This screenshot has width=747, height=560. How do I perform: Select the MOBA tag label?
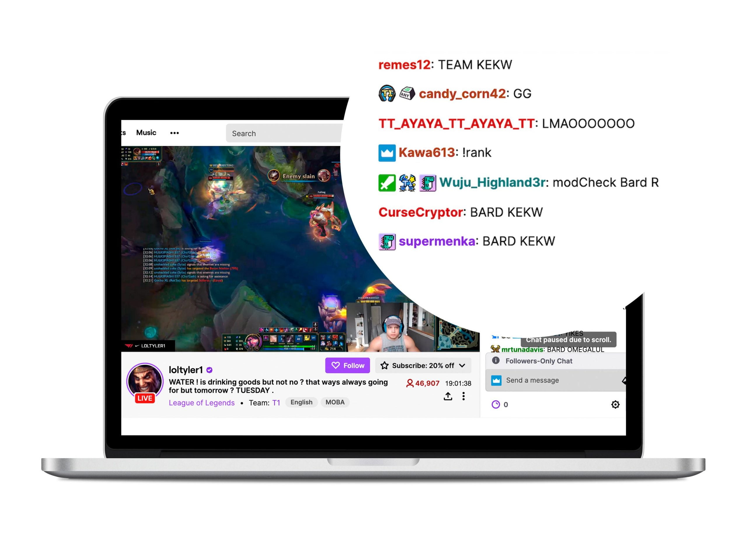pos(335,402)
